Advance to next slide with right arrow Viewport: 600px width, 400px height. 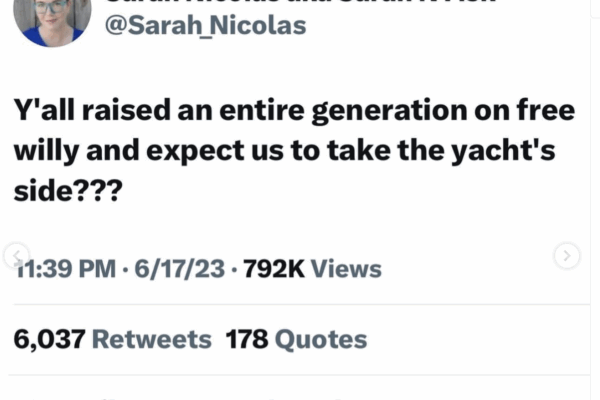point(567,256)
